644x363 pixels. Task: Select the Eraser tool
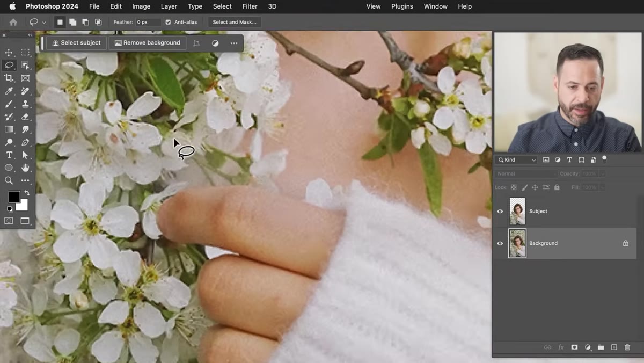coord(25,117)
